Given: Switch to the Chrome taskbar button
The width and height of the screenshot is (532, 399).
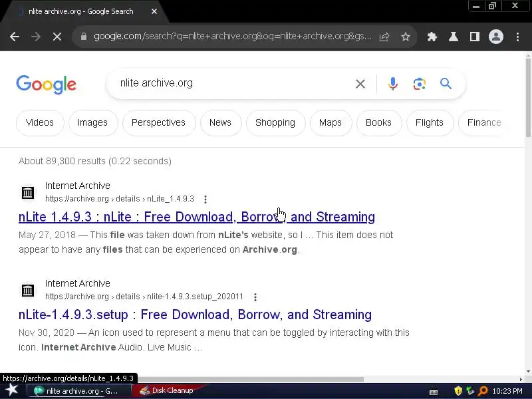Looking at the screenshot, I should (78, 391).
